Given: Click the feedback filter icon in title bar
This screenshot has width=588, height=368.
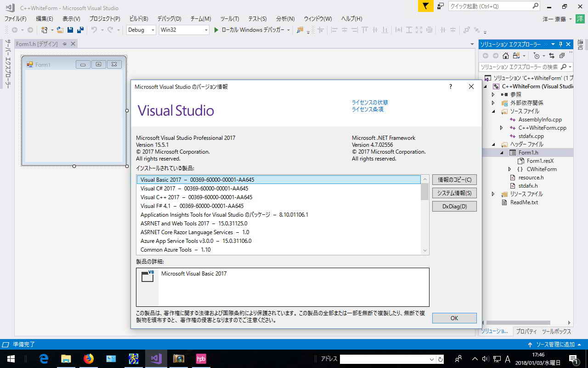Looking at the screenshot, I should point(426,6).
